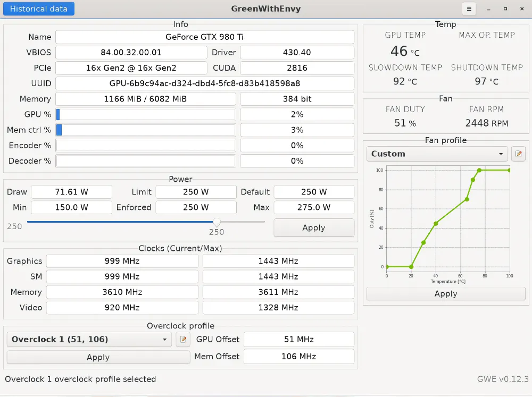Click the Driver version field
This screenshot has width=532, height=397.
(297, 52)
